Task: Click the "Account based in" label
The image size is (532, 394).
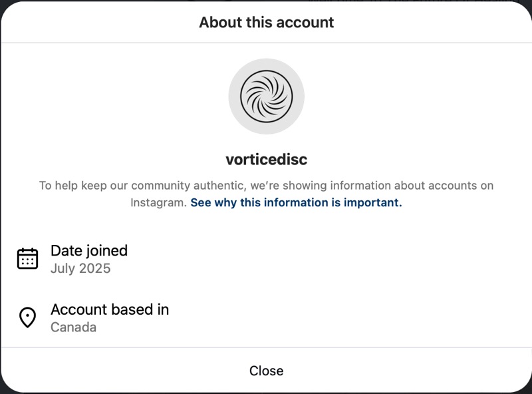Action: pos(110,309)
